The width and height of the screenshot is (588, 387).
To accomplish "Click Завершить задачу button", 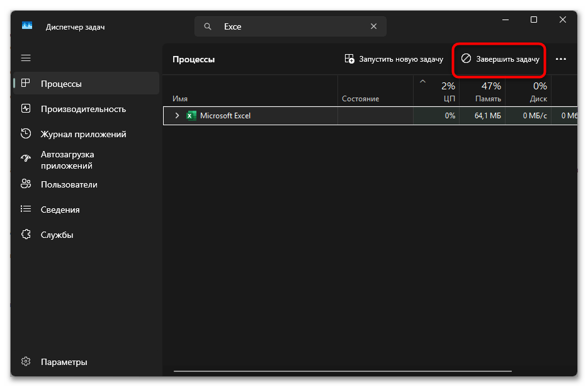I will (500, 59).
